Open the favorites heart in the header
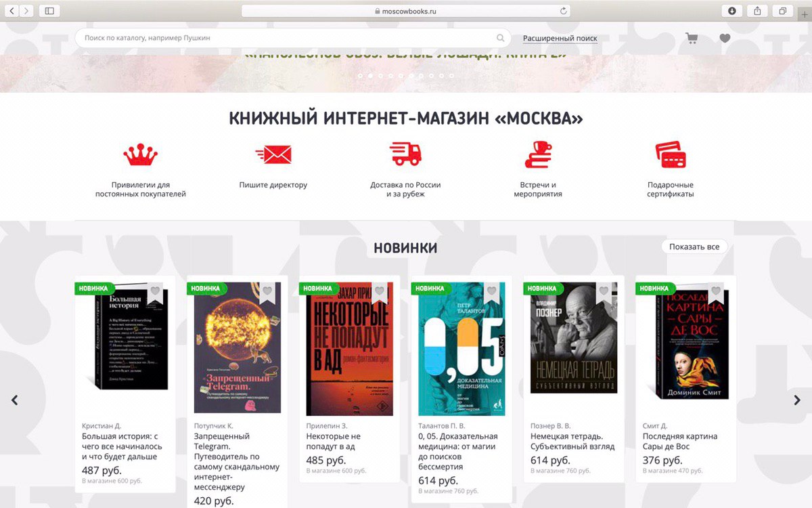 [725, 39]
